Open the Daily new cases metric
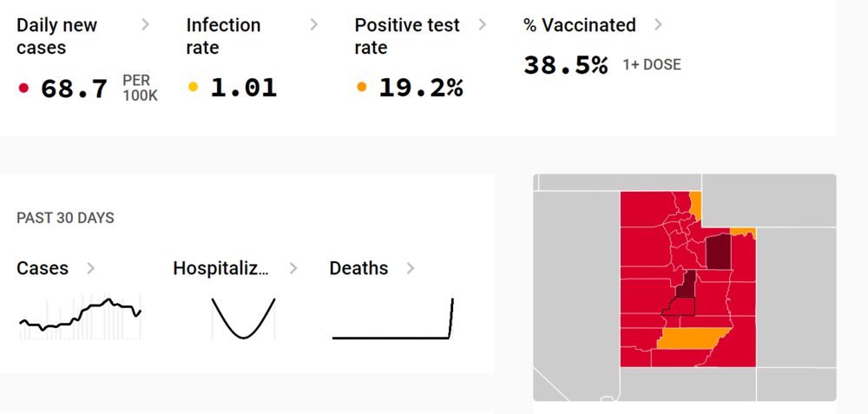The height and width of the screenshot is (414, 868). pos(57,36)
